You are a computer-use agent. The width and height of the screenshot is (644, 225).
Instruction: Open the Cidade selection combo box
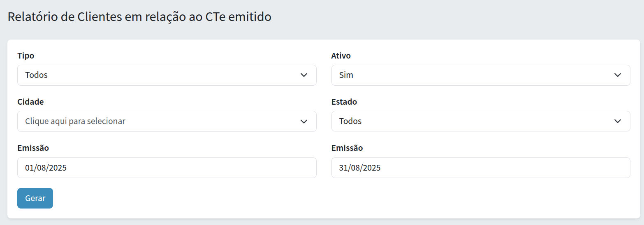[167, 121]
